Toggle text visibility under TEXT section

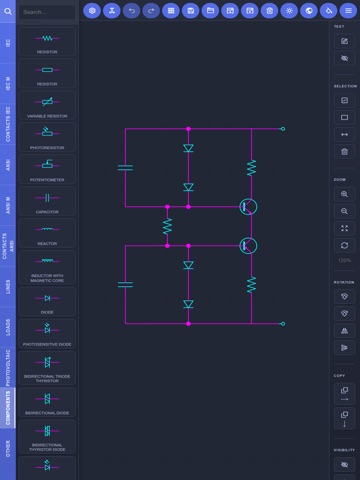tap(344, 58)
